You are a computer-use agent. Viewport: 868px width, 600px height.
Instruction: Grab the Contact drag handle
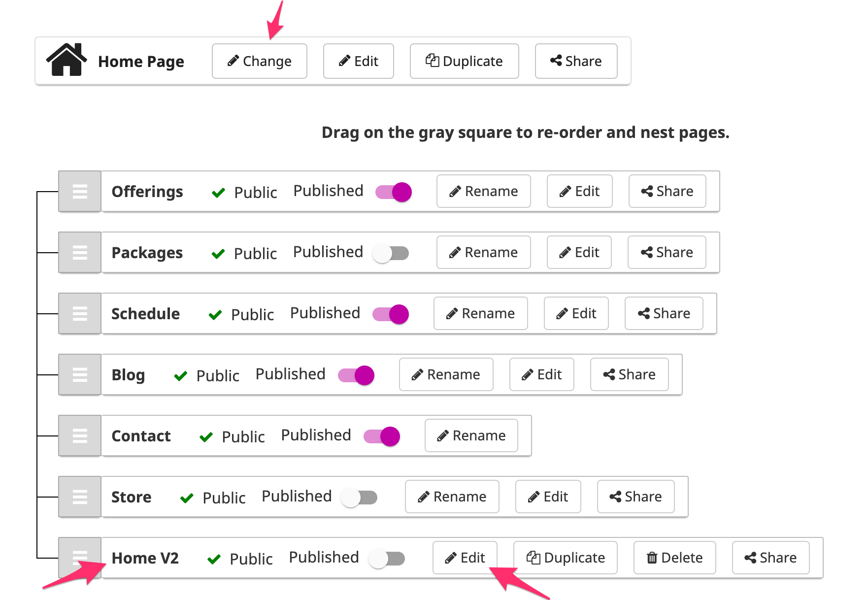click(x=80, y=435)
